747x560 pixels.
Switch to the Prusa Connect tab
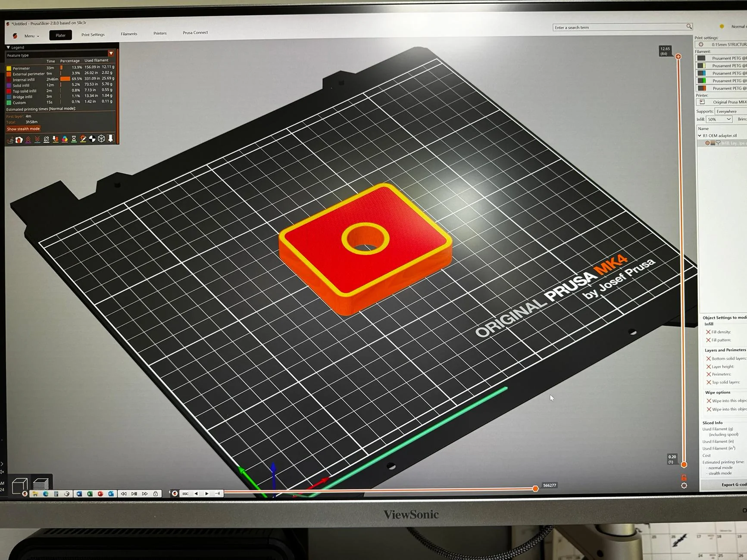click(195, 33)
